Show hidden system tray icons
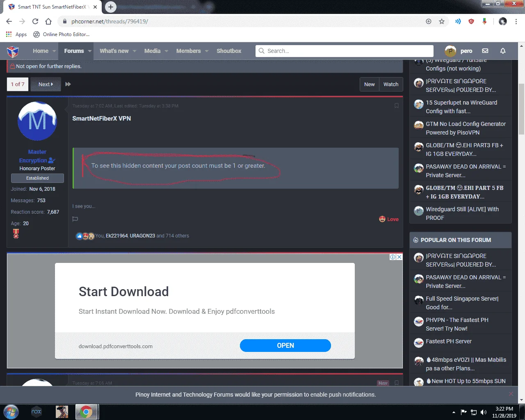The width and height of the screenshot is (525, 420). (x=454, y=412)
